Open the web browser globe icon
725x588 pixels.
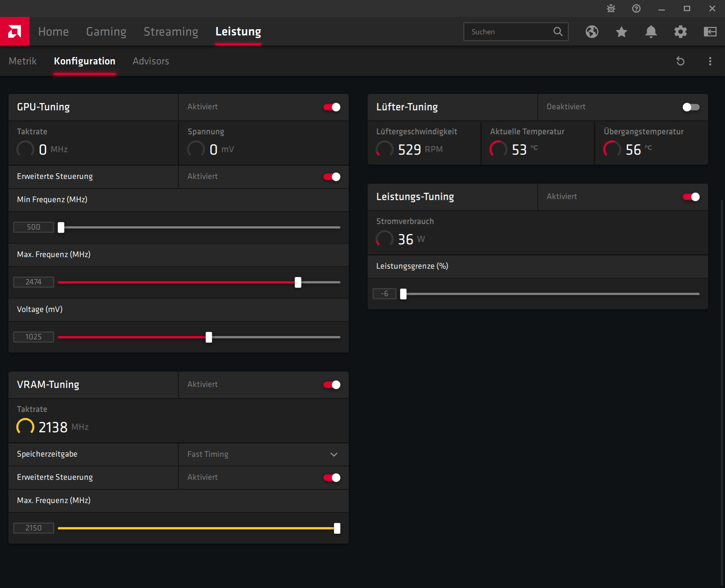coord(592,32)
